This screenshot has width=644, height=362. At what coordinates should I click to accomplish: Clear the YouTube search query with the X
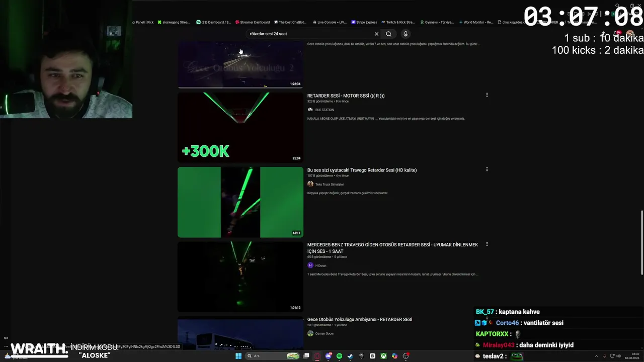[x=376, y=34]
